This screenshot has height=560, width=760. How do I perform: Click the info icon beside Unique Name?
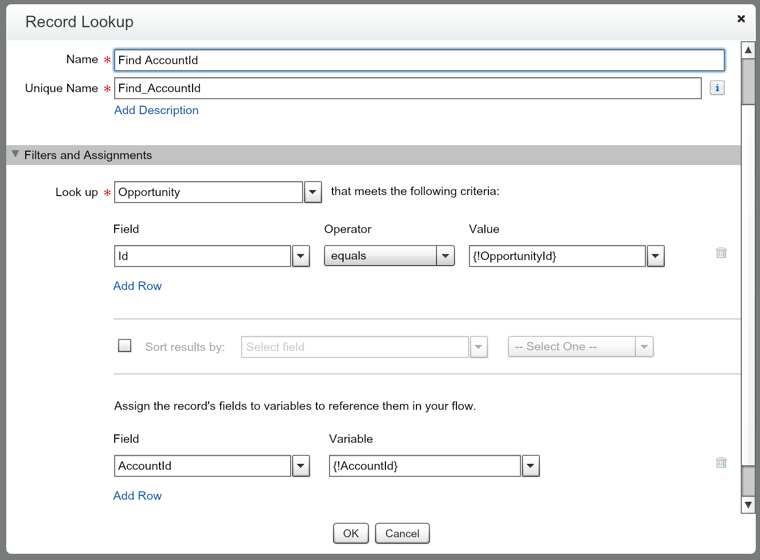[x=717, y=88]
